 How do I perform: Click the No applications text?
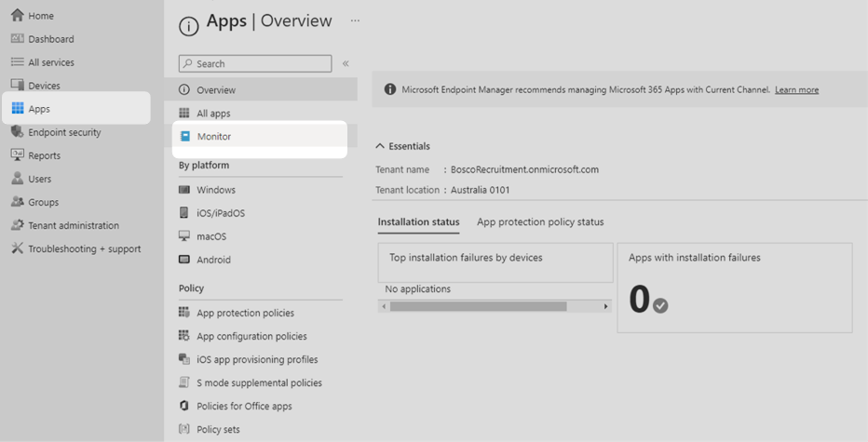[418, 288]
